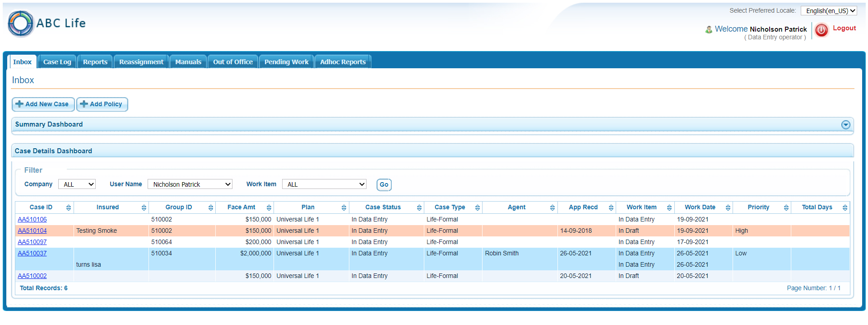Sort table by Insured column icon
Image resolution: width=868 pixels, height=325 pixels.
[144, 207]
